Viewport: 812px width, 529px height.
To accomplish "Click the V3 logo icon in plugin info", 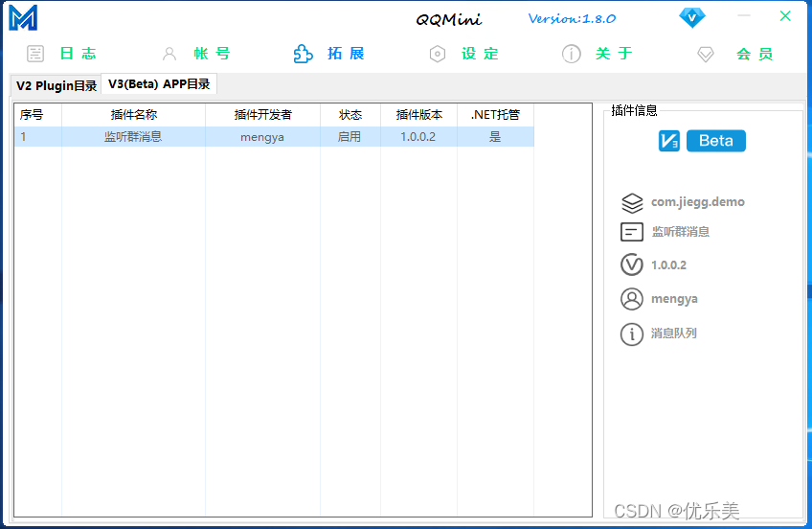I will [669, 141].
